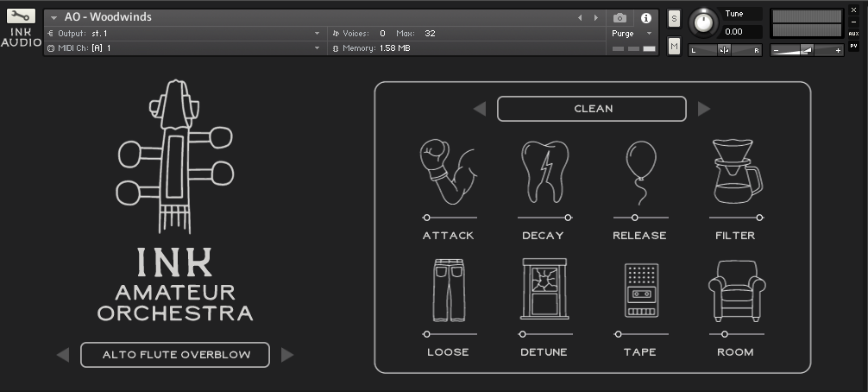Click the cassette recorder Tape icon
Viewport: 868px width, 392px height.
[x=640, y=290]
